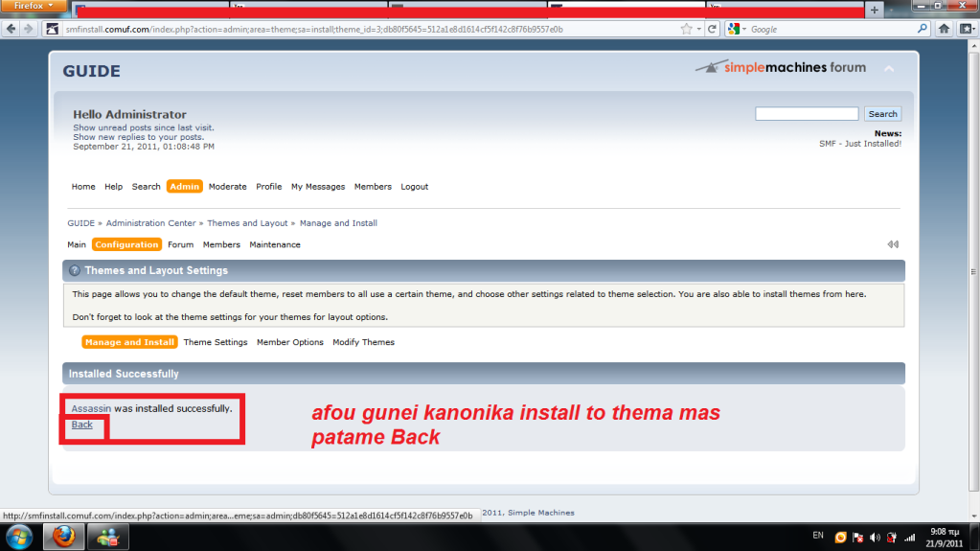
Task: Click the Windows Start button
Action: coord(19,536)
